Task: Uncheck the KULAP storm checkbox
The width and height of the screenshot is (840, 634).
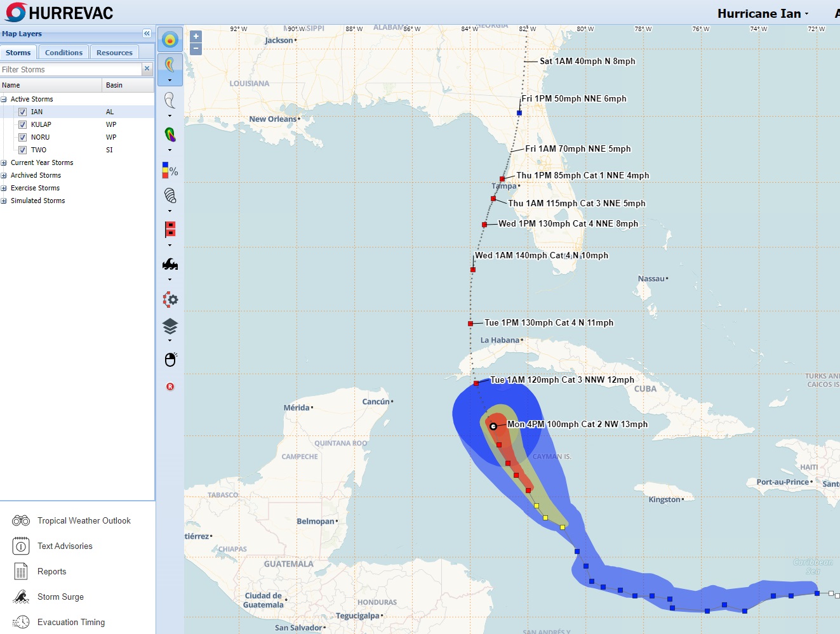Action: click(23, 124)
